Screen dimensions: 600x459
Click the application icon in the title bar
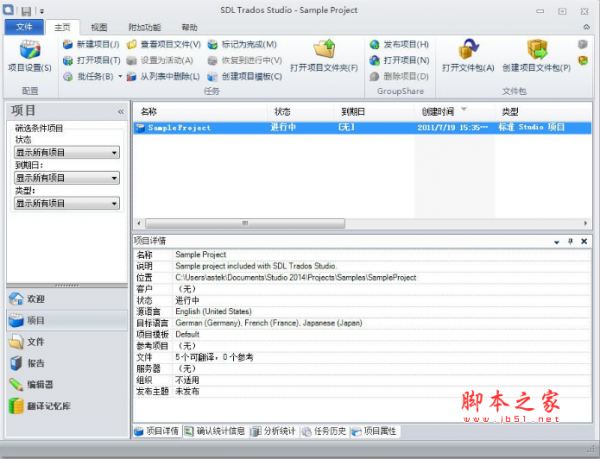click(x=8, y=10)
